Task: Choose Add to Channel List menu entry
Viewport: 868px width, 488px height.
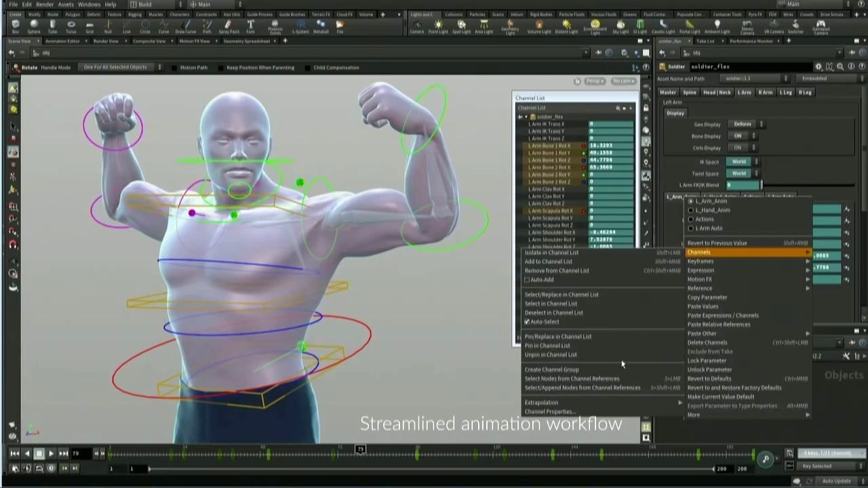Action: pos(548,262)
